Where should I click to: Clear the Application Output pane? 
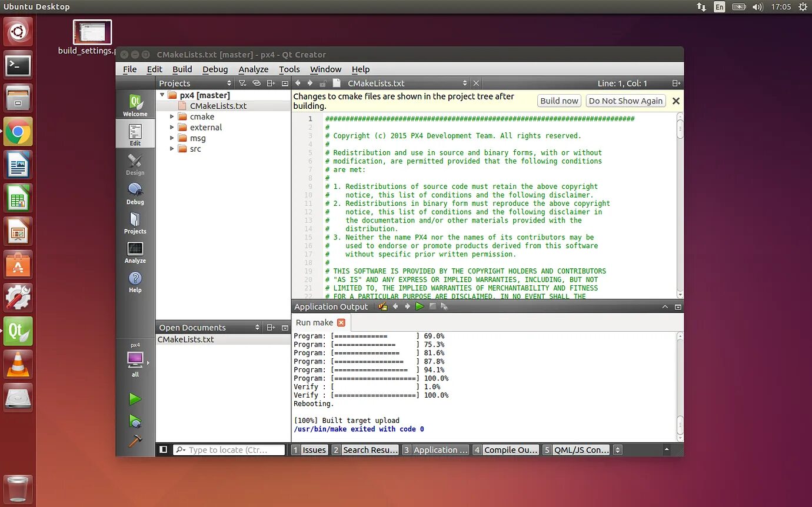tap(383, 306)
